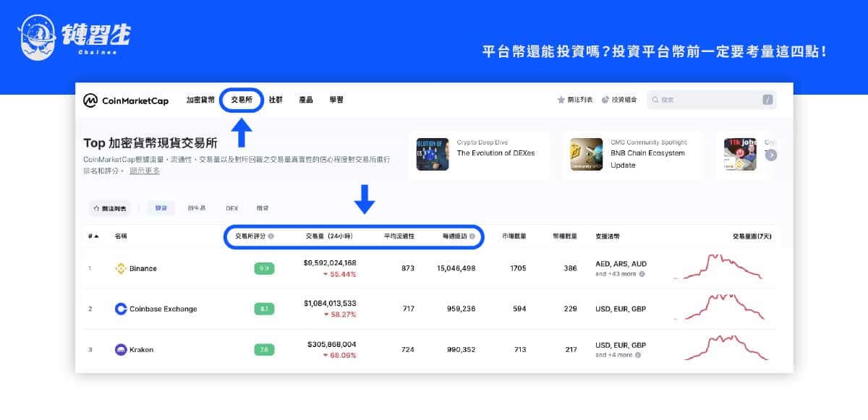Sort by the 每週訪問 column header
The image size is (868, 420).
(x=454, y=236)
